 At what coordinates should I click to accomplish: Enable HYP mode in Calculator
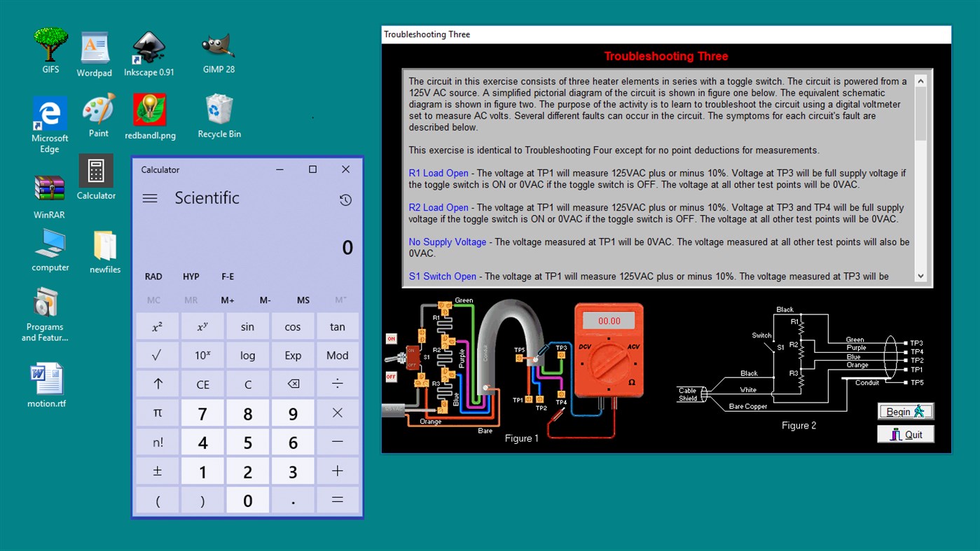point(191,276)
